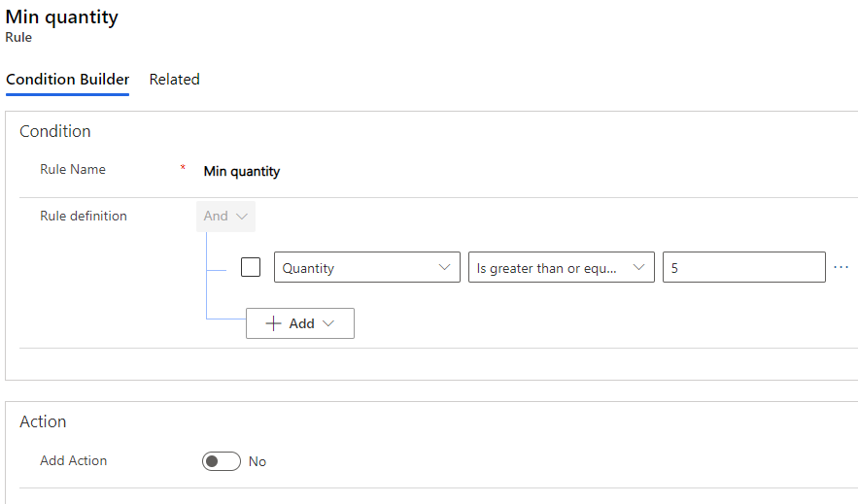Open the And group operator dropdown
This screenshot has width=858, height=504.
pyautogui.click(x=225, y=217)
